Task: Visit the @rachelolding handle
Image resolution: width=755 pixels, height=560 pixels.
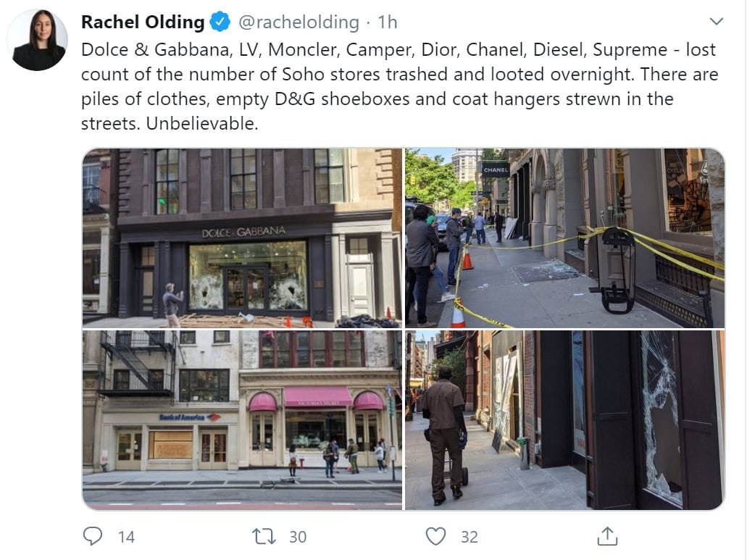Action: [x=299, y=22]
